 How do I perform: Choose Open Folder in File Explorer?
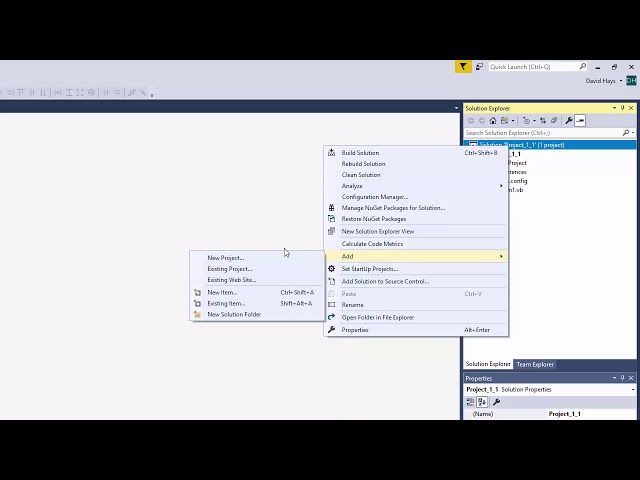pyautogui.click(x=416, y=317)
